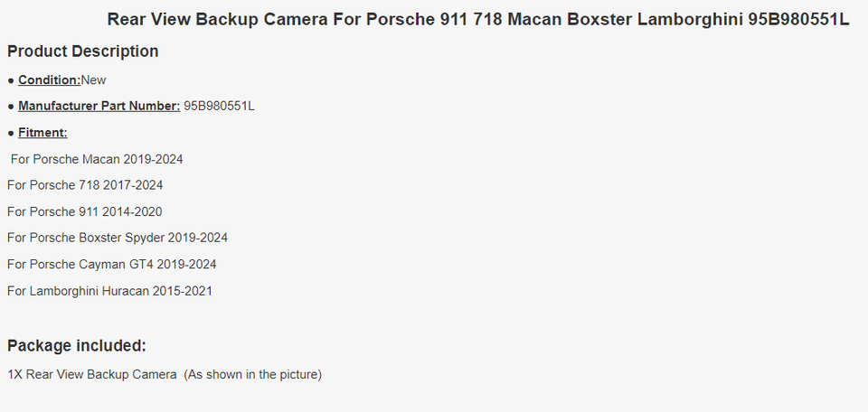Click the Package included heading
The width and height of the screenshot is (868, 412).
77,345
